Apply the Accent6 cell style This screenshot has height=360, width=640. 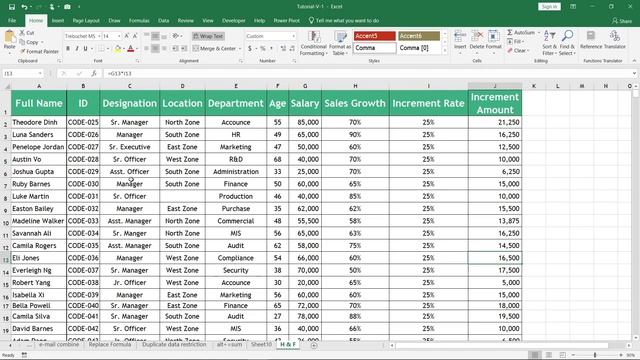coord(419,36)
